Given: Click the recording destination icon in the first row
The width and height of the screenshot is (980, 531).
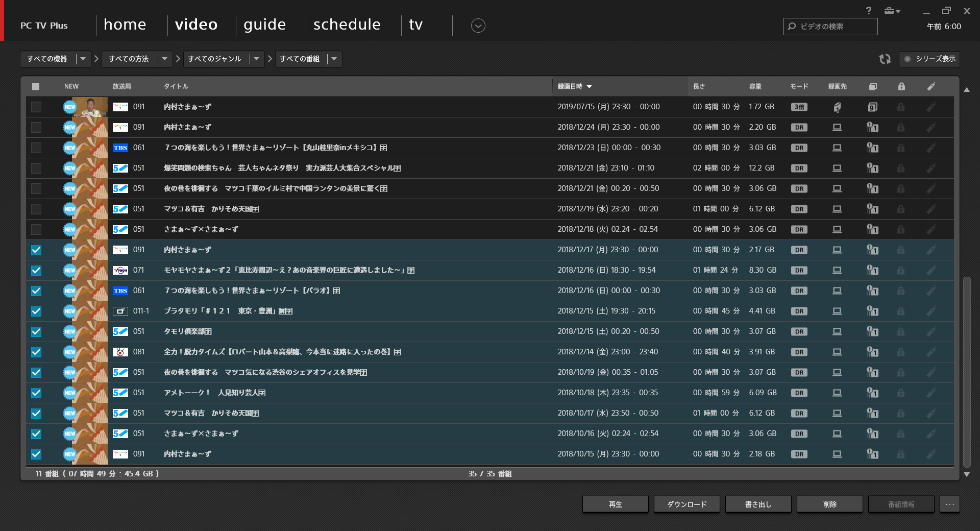Looking at the screenshot, I should pos(837,107).
